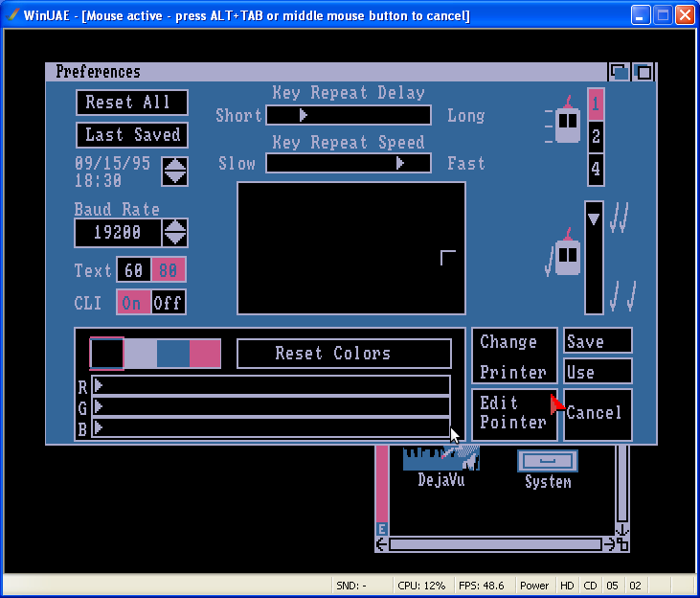Adjust the R red color slider
The width and height of the screenshot is (700, 598).
pos(271,385)
